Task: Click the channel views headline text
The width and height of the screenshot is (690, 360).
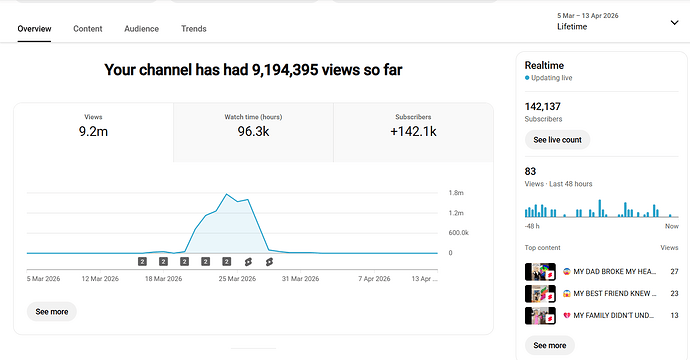Action: pyautogui.click(x=253, y=70)
